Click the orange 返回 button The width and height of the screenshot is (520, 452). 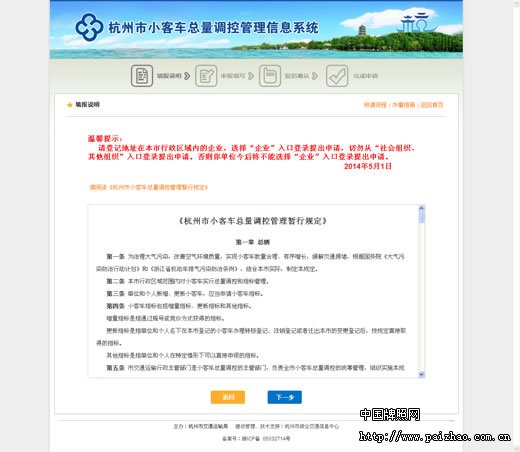point(228,397)
